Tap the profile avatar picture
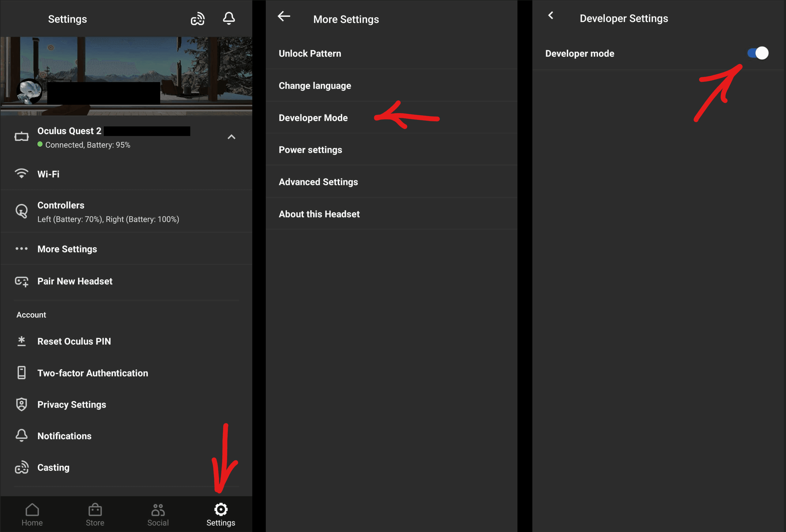786x532 pixels. pos(29,91)
